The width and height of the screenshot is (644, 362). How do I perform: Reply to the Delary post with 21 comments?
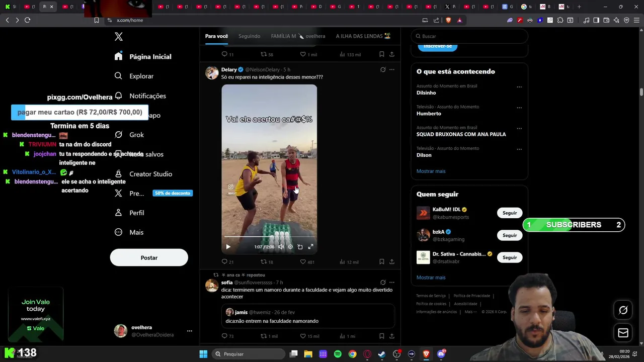(x=227, y=262)
